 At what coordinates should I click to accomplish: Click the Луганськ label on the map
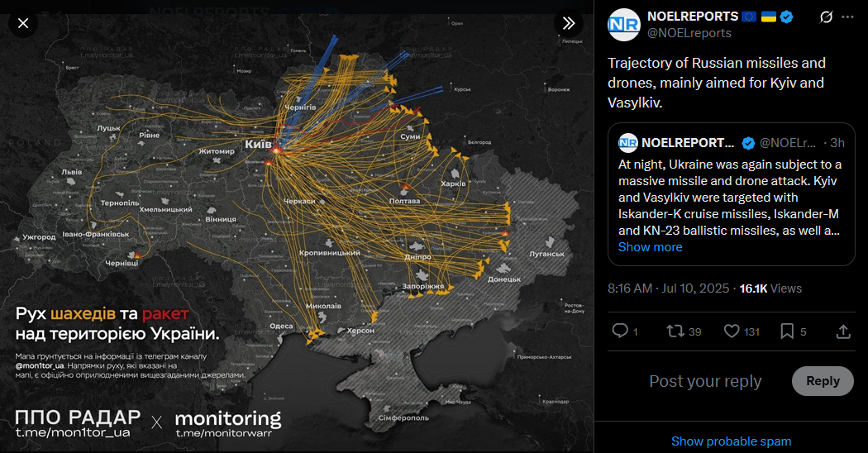[x=547, y=254]
